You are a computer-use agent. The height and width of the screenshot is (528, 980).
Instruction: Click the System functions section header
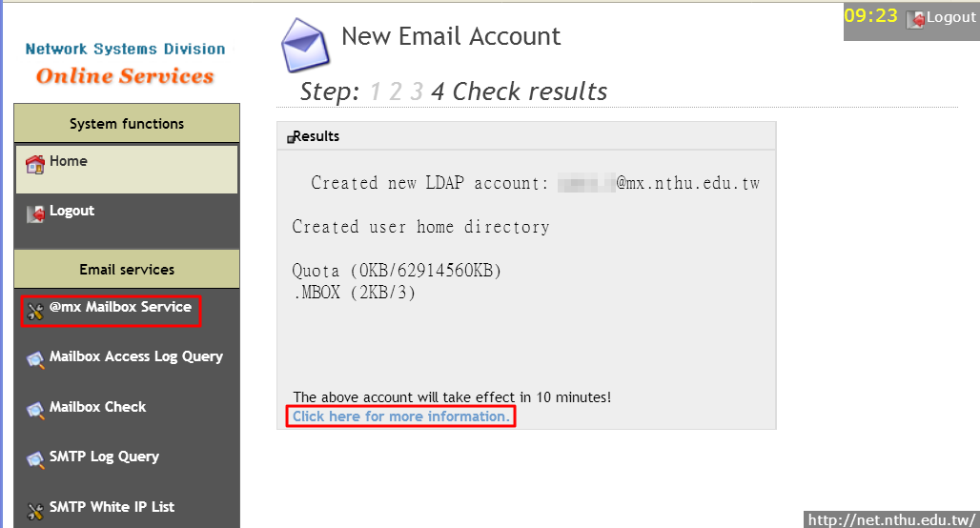click(x=127, y=124)
